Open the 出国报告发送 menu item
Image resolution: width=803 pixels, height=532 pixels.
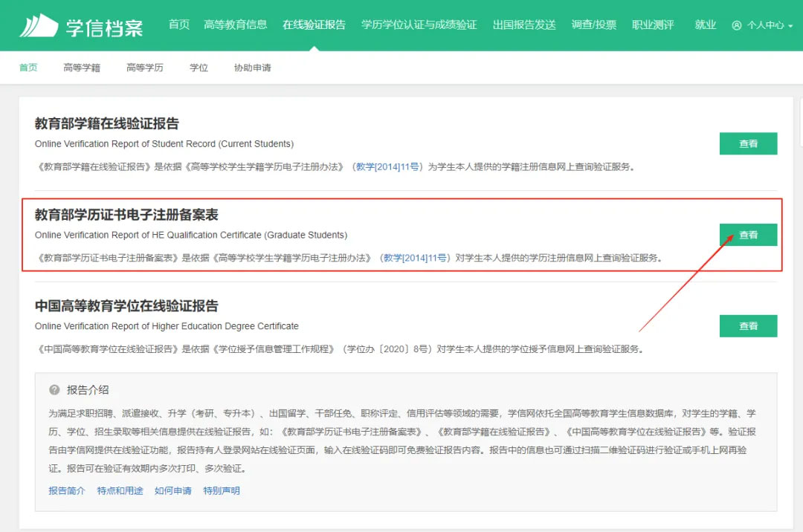(x=524, y=25)
